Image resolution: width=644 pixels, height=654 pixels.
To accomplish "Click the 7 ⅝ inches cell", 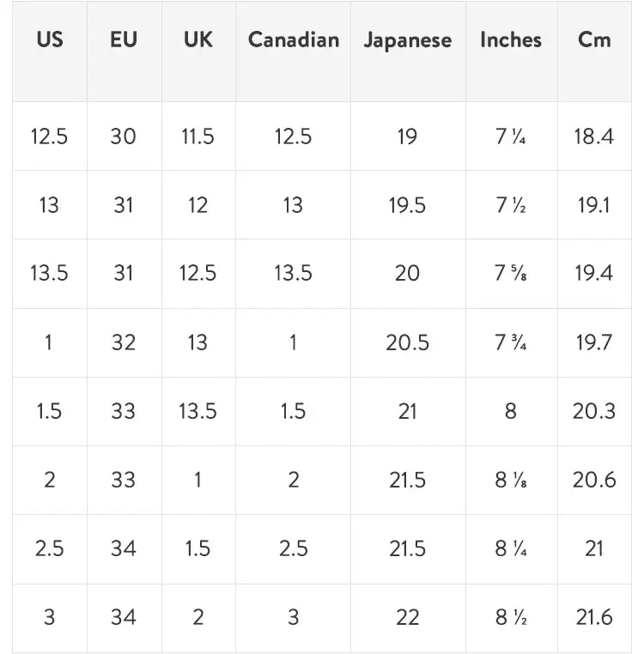I will tap(511, 274).
